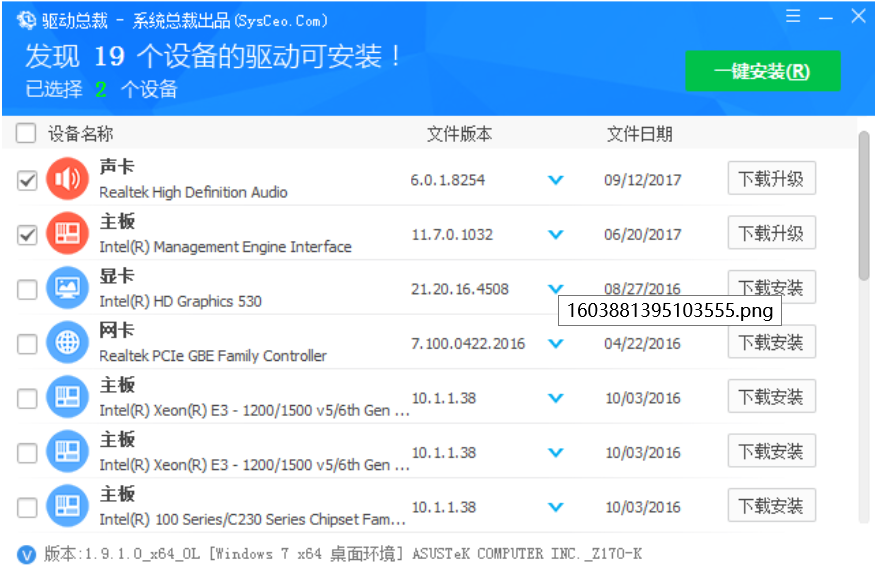Screen dimensions: 876x582
Task: Click the Intel Management Engine motherboard icon
Action: click(68, 234)
